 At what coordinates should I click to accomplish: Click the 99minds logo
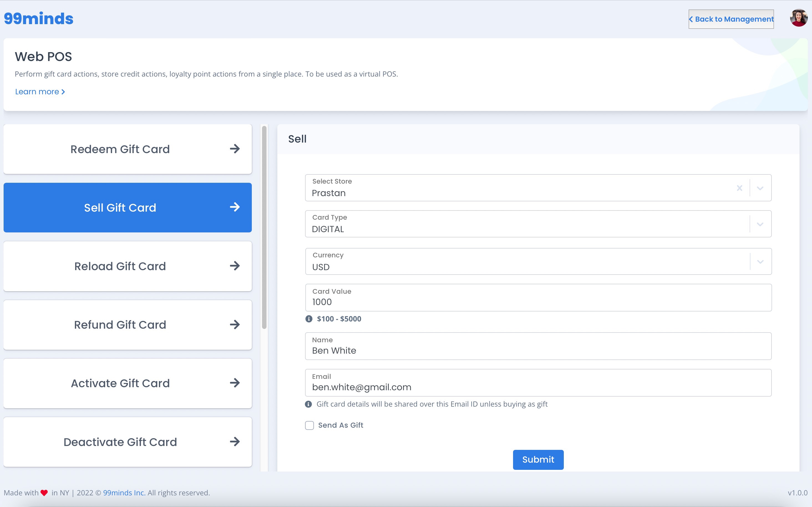coord(39,19)
